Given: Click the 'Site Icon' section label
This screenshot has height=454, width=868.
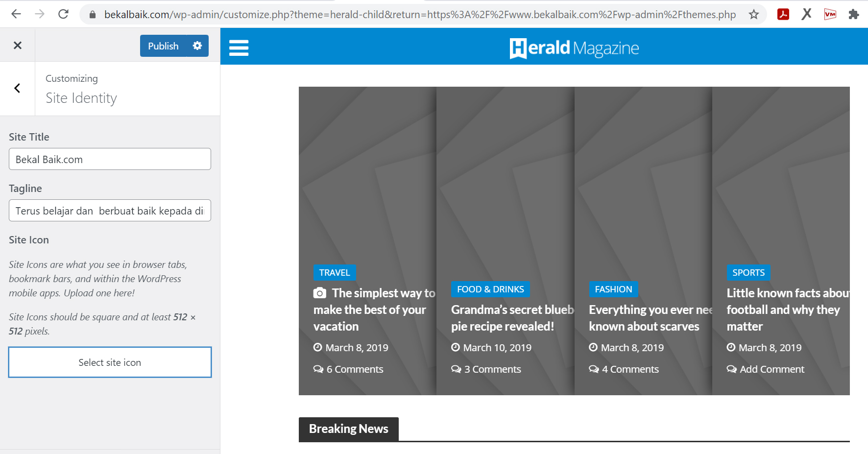Looking at the screenshot, I should pyautogui.click(x=29, y=240).
